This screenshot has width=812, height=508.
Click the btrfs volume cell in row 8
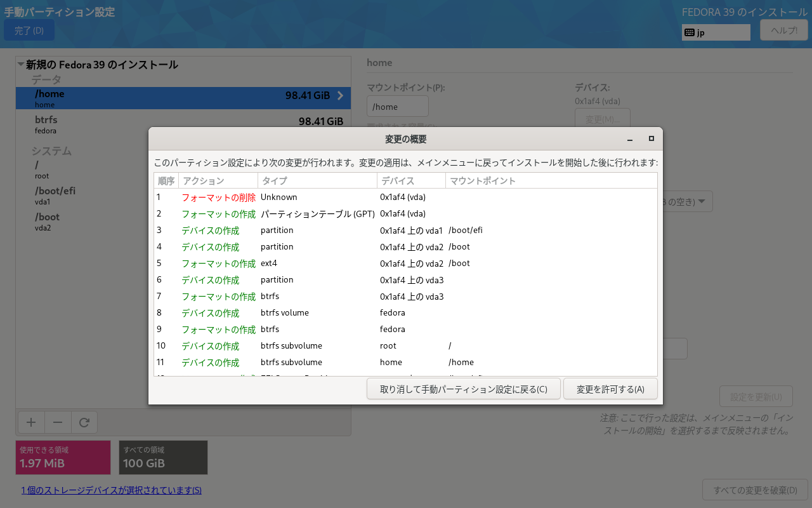[285, 313]
